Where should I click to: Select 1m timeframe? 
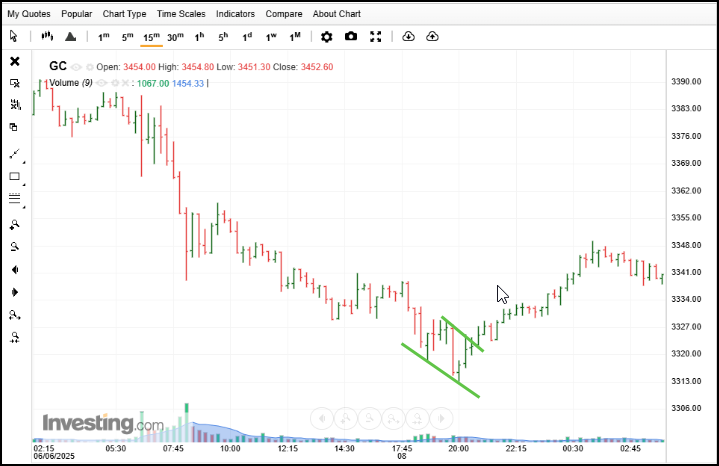click(x=104, y=37)
